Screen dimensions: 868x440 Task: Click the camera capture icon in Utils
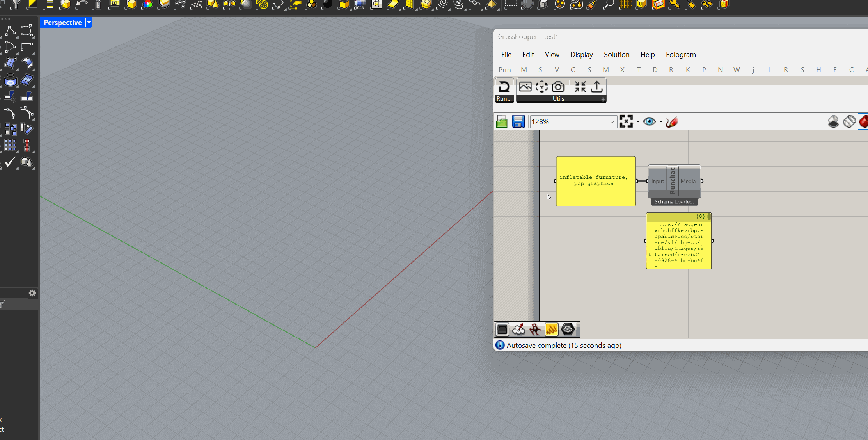(x=558, y=87)
